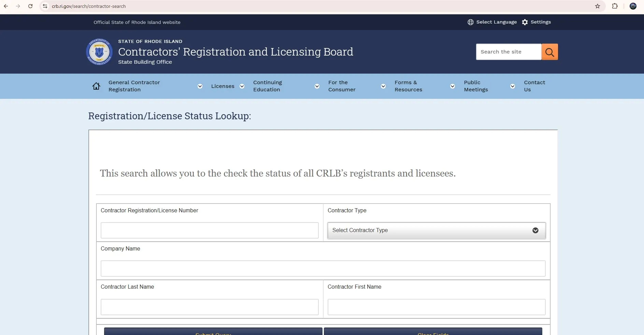
Task: Focus the Search the site field
Action: pyautogui.click(x=509, y=52)
